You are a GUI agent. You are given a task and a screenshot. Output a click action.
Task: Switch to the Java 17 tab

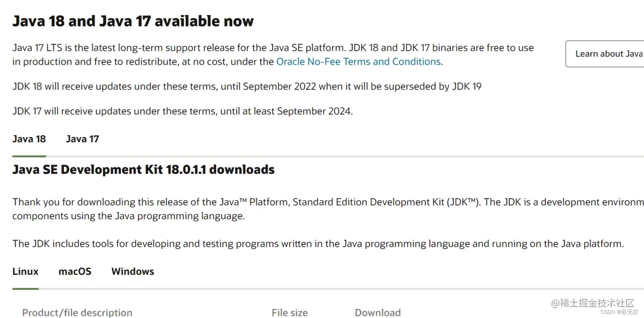tap(82, 139)
